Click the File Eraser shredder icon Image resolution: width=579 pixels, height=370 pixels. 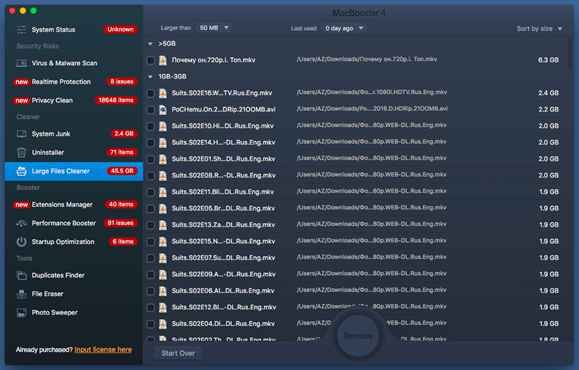[21, 294]
